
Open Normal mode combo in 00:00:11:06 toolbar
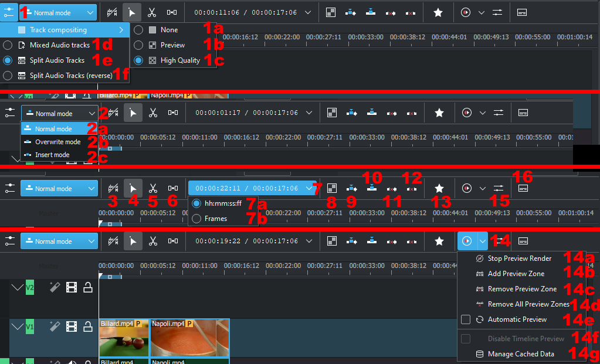[58, 13]
